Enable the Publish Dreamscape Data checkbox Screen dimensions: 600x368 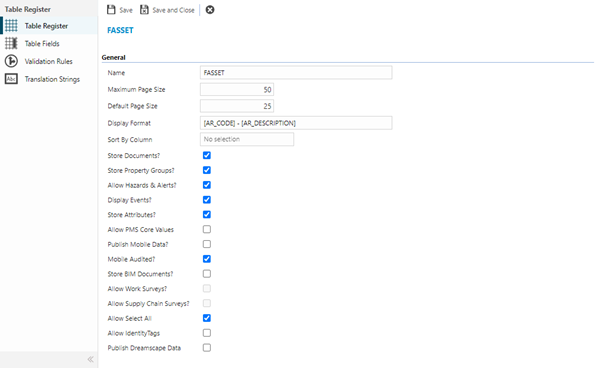click(x=207, y=348)
